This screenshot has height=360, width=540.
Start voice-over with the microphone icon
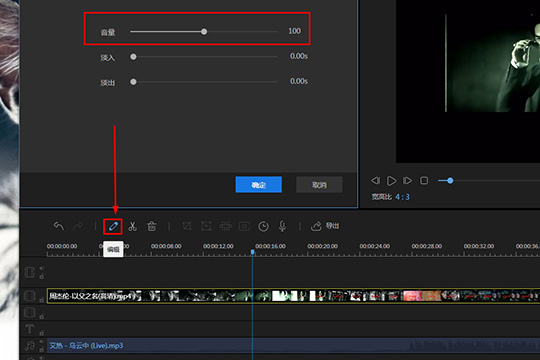pos(282,226)
